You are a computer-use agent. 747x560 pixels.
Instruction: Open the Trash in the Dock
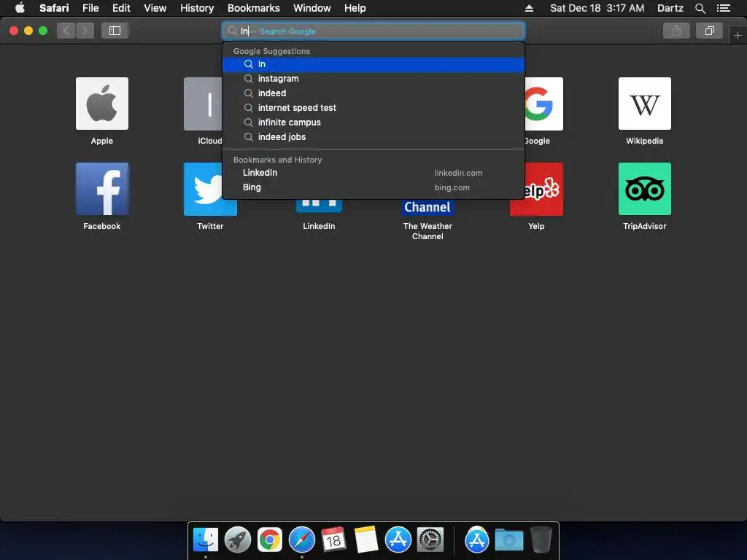(x=541, y=540)
